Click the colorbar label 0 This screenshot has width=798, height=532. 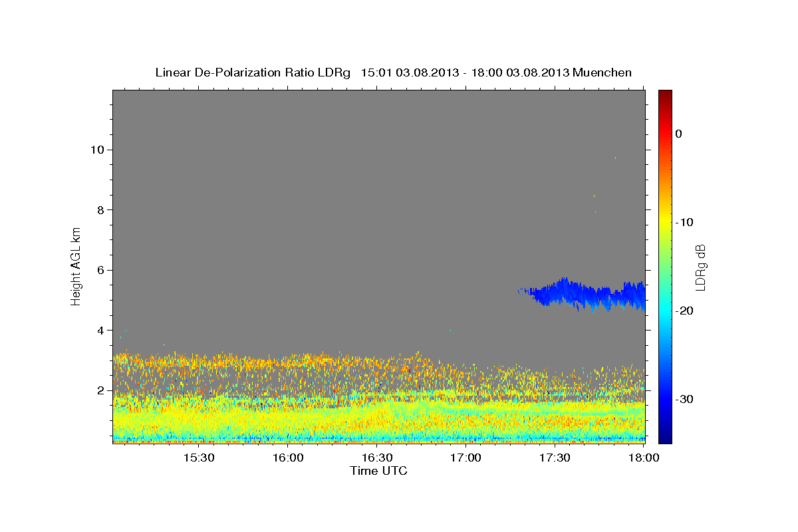(x=678, y=134)
